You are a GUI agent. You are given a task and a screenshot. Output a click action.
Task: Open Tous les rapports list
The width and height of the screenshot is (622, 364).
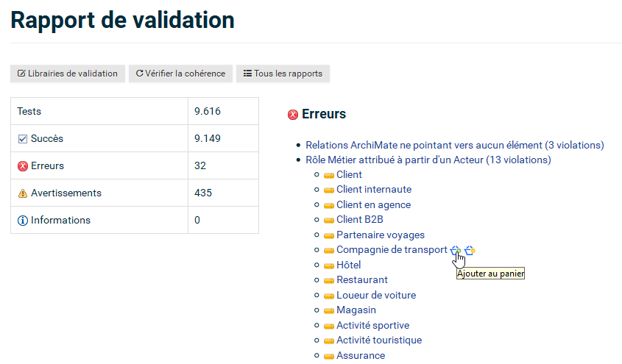[283, 74]
